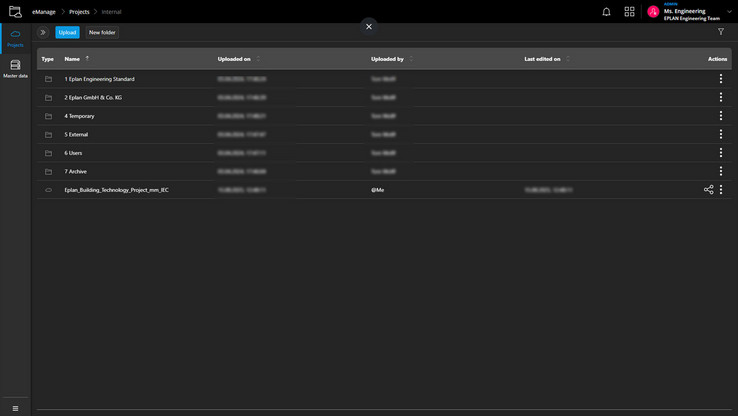Viewport: 738px width, 416px height.
Task: Open the 5 External folder
Action: (x=77, y=134)
